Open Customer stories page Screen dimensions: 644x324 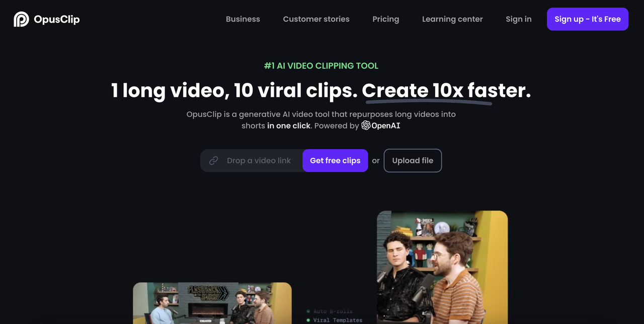pos(316,19)
